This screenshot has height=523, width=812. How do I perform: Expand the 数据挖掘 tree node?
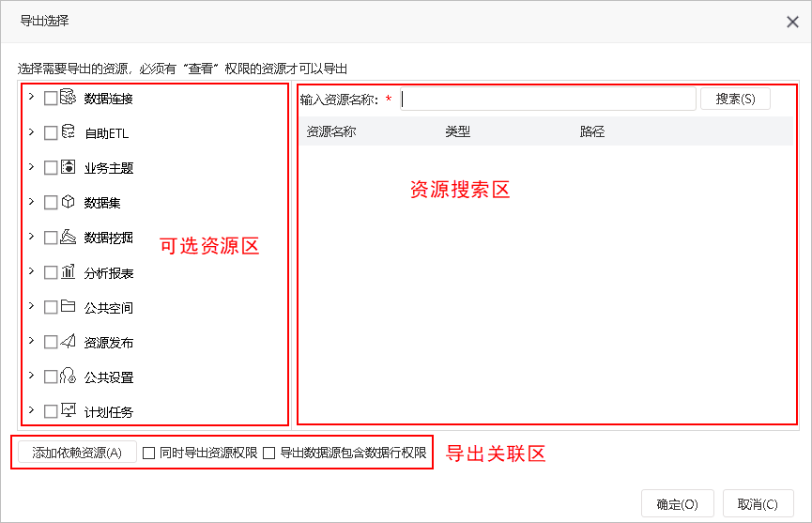click(x=32, y=236)
